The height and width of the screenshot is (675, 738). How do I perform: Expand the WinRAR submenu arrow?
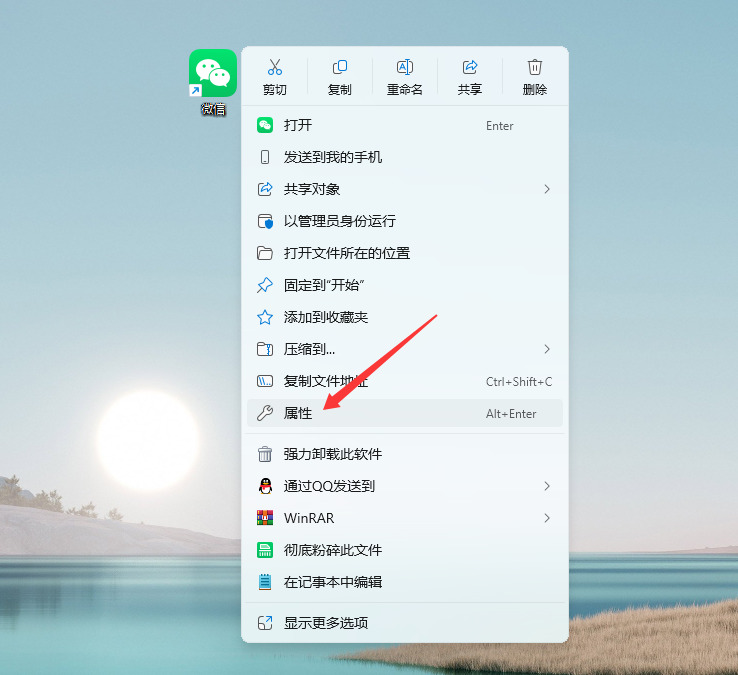547,518
